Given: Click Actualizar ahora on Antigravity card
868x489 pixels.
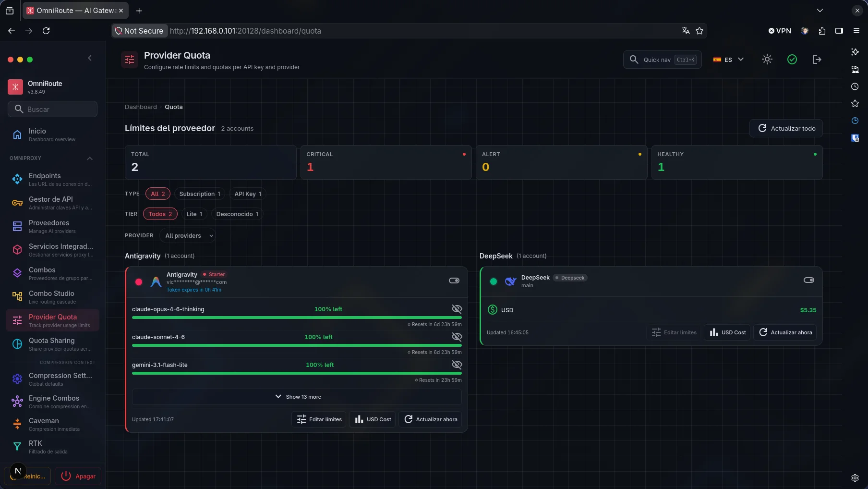Looking at the screenshot, I should pyautogui.click(x=430, y=419).
